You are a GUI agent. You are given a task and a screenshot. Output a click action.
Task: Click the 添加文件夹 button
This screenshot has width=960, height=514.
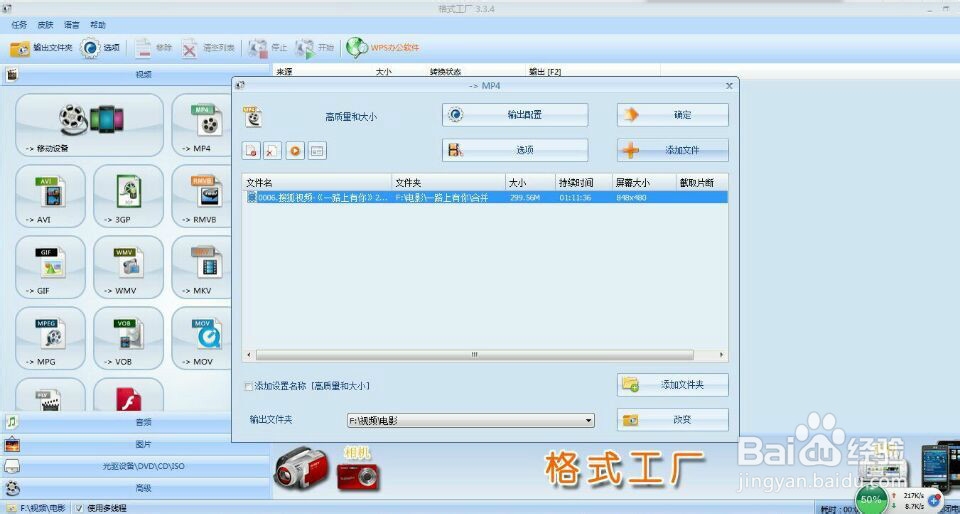[x=673, y=385]
